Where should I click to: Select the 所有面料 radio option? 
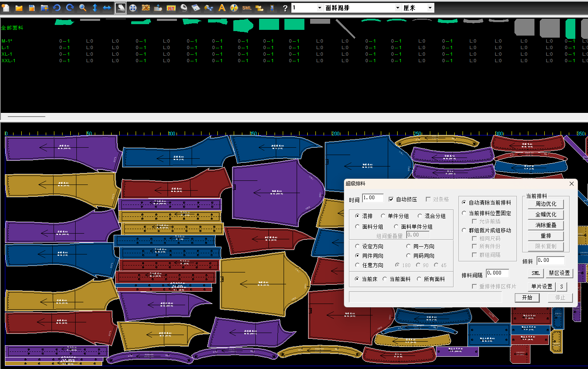click(419, 279)
